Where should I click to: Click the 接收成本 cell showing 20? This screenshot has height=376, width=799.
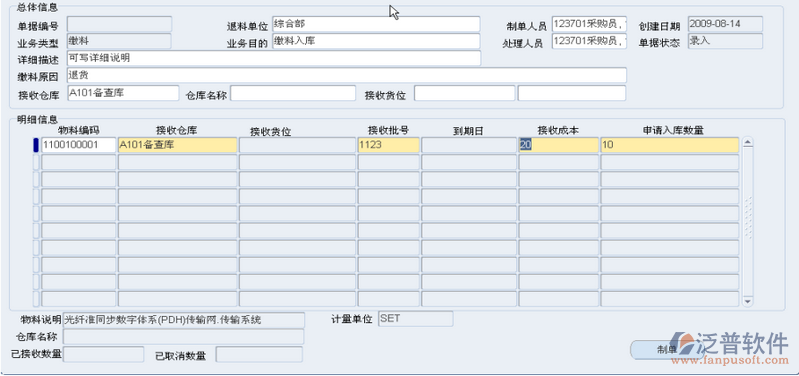pyautogui.click(x=558, y=145)
